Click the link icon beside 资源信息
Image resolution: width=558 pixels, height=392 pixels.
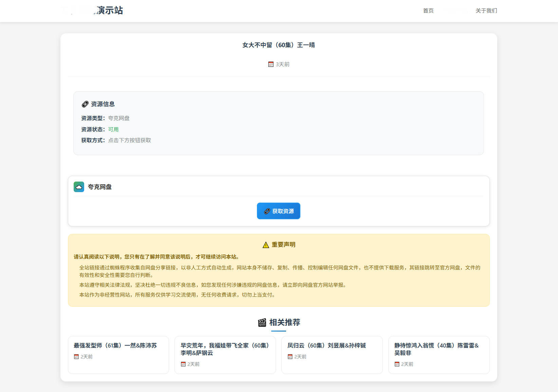[85, 104]
